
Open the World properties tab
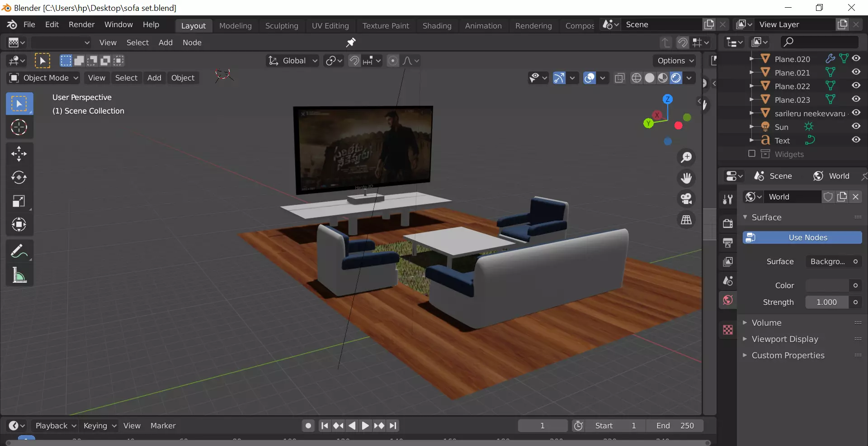point(728,300)
